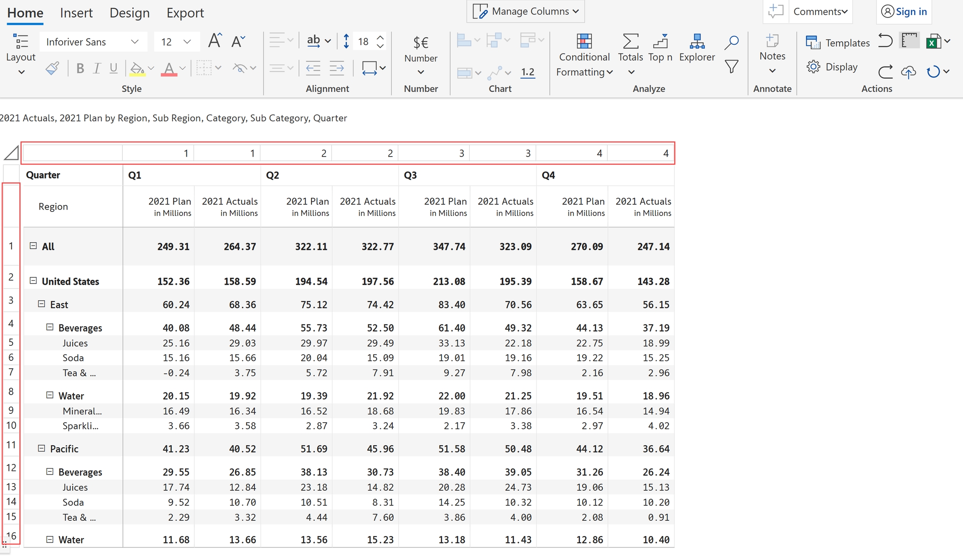Toggle underline formatting

click(x=113, y=68)
